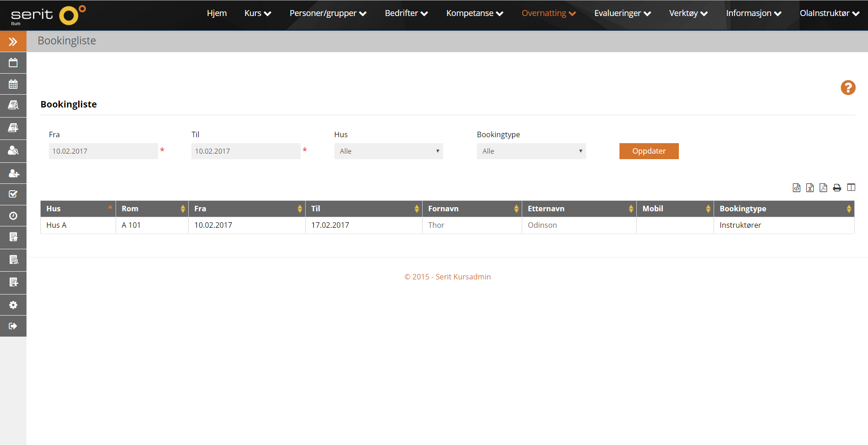Open Thor's first name link

point(436,225)
